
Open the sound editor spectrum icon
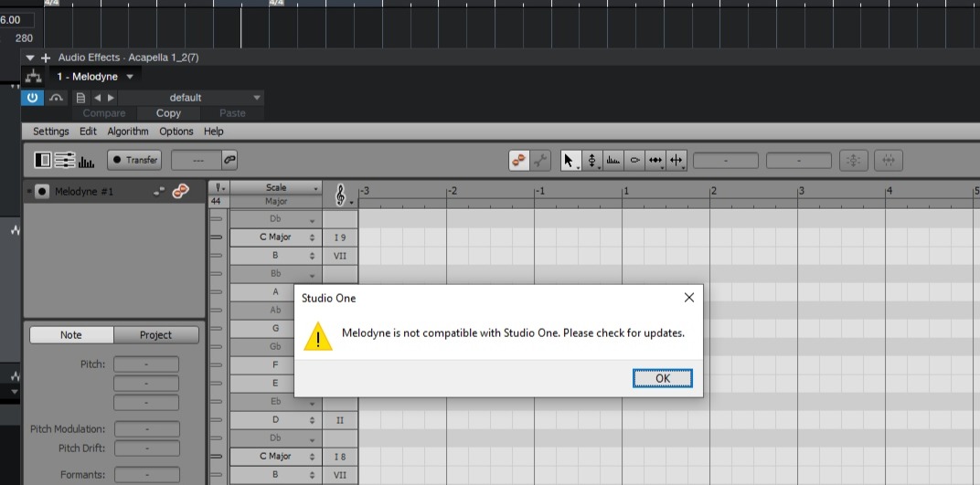(86, 162)
